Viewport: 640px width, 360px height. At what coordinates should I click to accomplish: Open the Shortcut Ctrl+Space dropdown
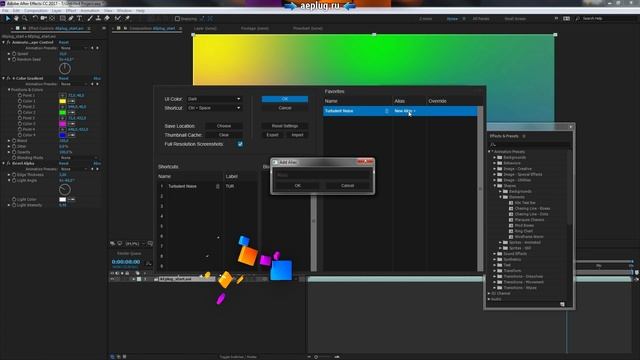[214, 108]
